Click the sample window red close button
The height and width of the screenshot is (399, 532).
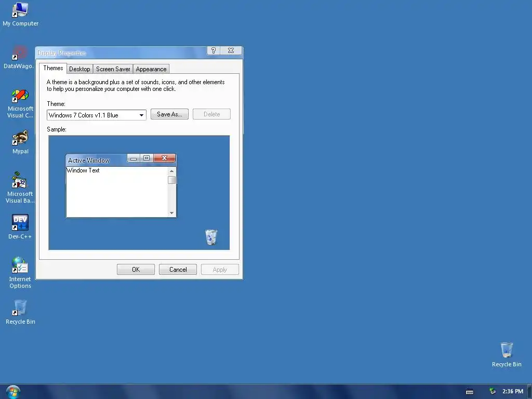point(165,158)
